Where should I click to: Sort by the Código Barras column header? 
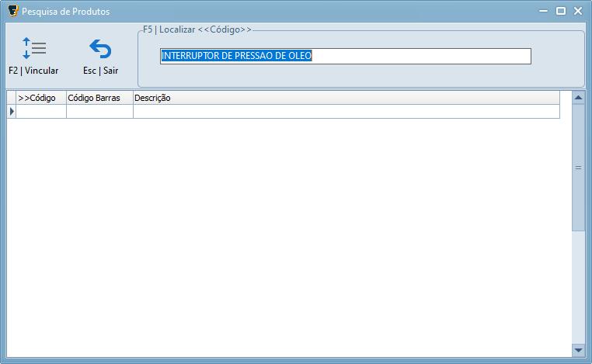99,98
